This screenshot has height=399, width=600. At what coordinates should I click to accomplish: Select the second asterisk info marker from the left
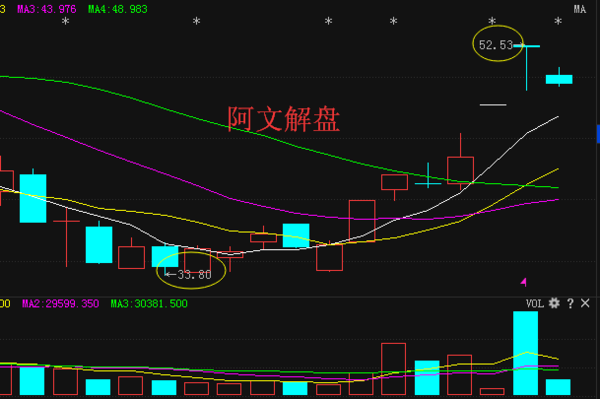196,21
